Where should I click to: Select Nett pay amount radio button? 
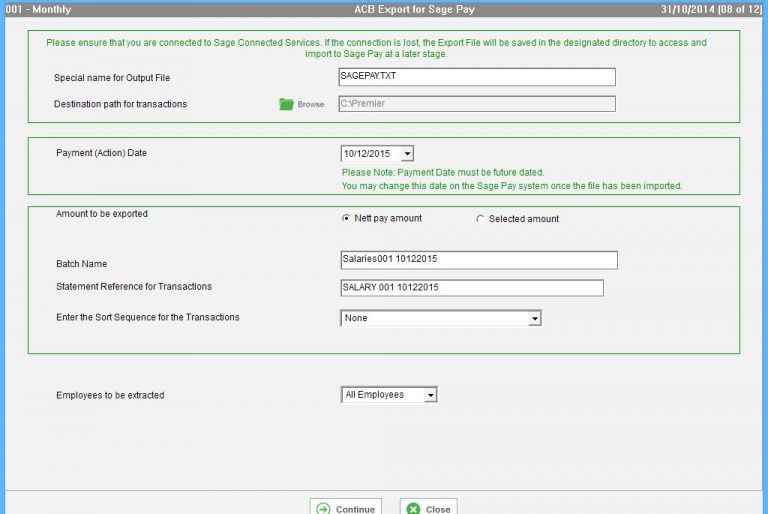pyautogui.click(x=346, y=218)
